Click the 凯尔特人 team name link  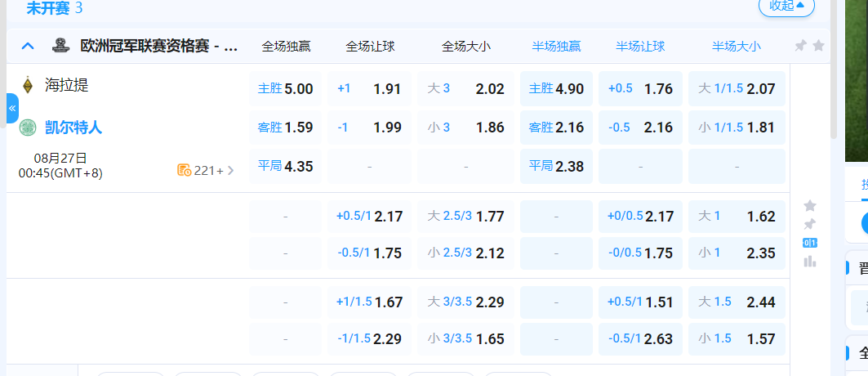[73, 128]
